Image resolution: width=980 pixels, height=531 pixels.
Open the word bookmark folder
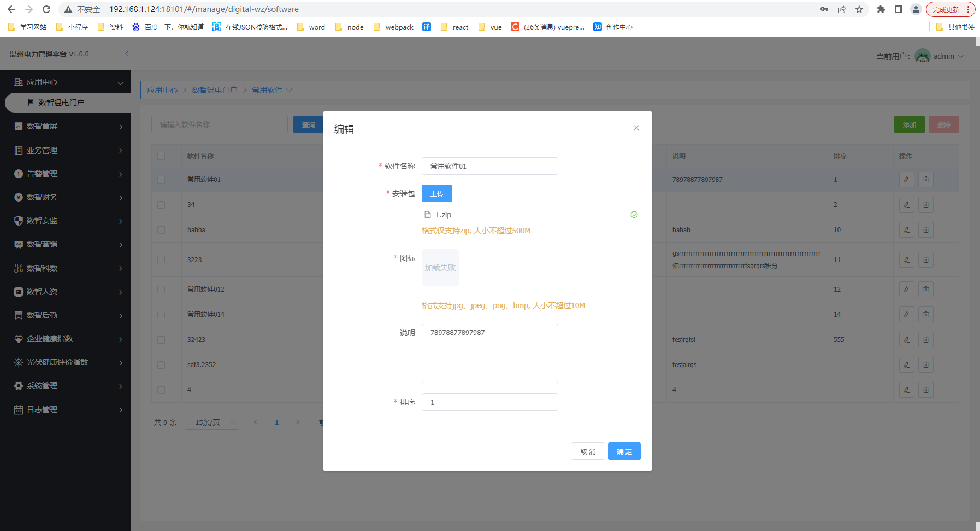311,27
